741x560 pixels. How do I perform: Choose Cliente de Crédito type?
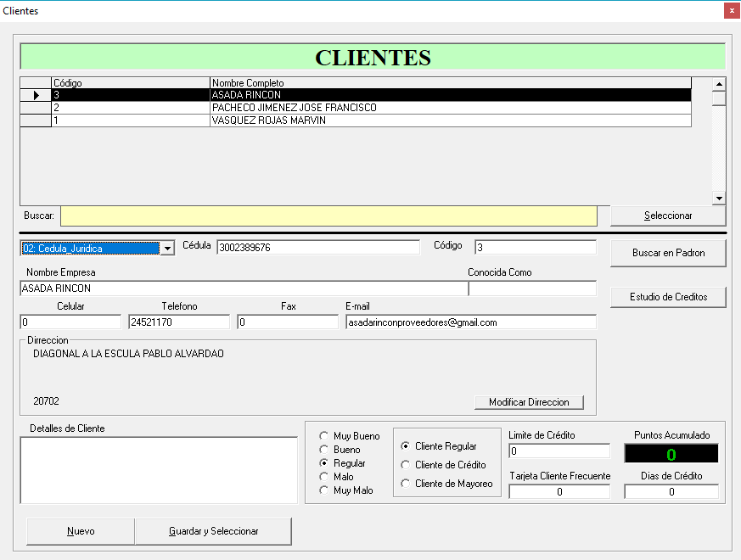click(x=406, y=465)
